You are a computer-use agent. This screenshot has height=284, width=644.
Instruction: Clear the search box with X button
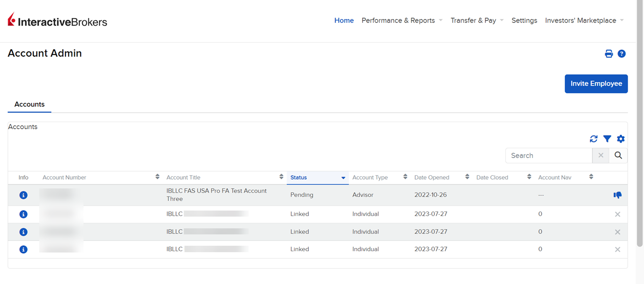pyautogui.click(x=600, y=156)
